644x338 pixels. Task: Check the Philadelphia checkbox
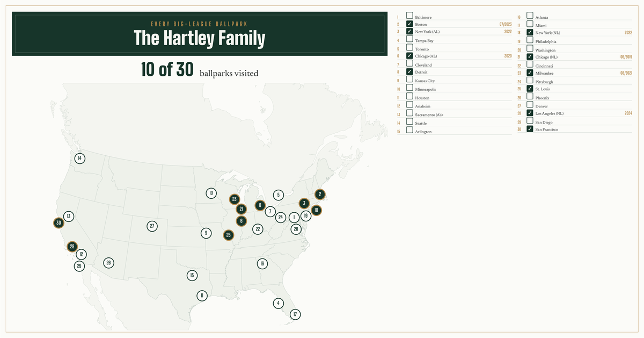530,40
